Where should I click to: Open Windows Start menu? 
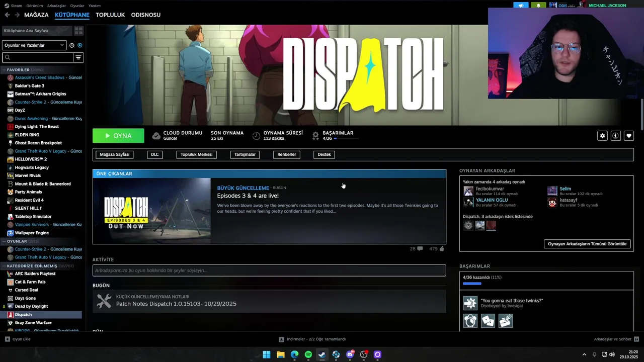266,354
